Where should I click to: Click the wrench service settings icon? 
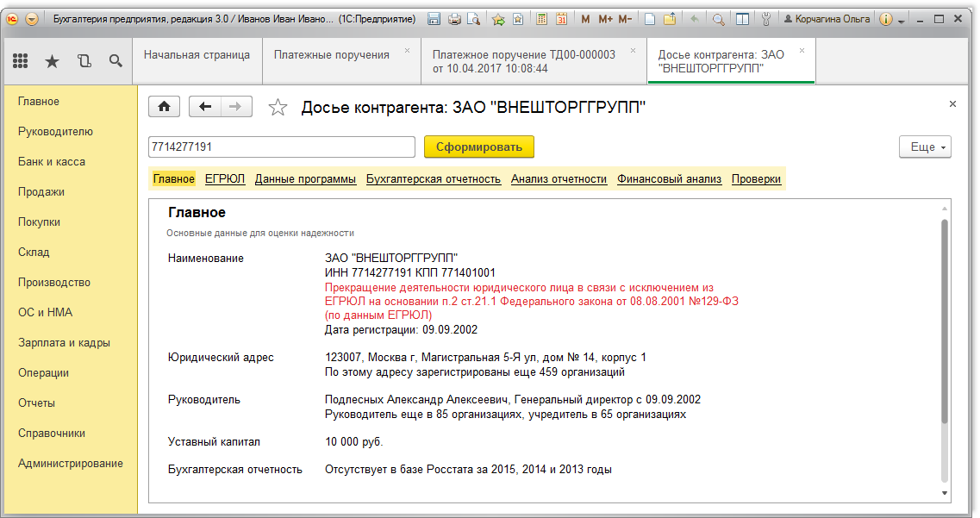768,17
